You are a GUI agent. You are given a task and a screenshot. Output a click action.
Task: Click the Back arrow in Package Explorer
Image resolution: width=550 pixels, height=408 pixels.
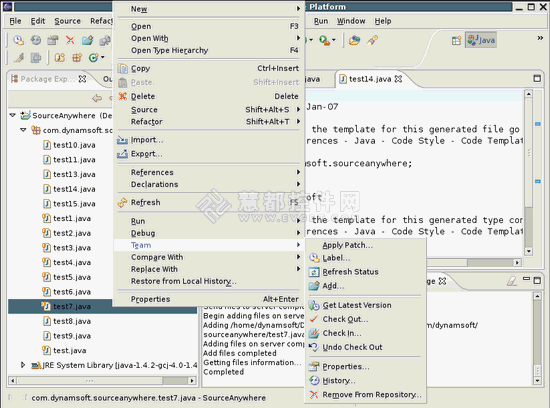pyautogui.click(x=97, y=98)
